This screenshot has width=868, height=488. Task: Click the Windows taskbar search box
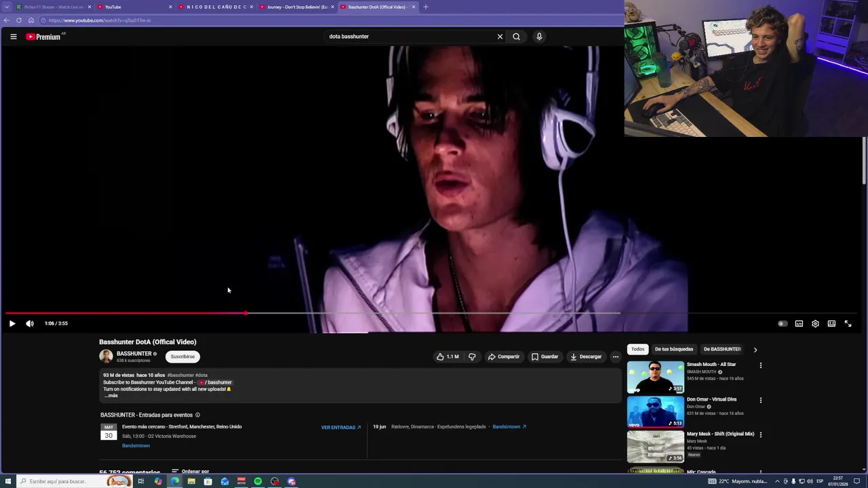pos(74,481)
